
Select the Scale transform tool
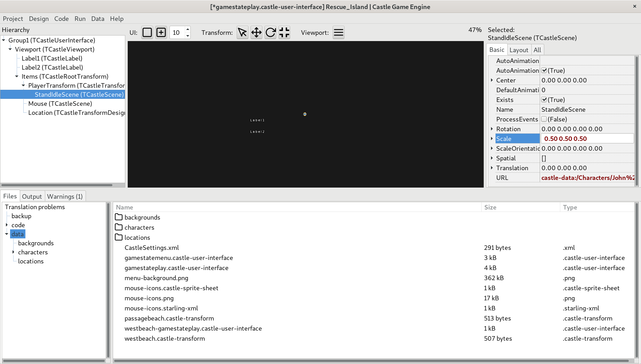tap(284, 32)
